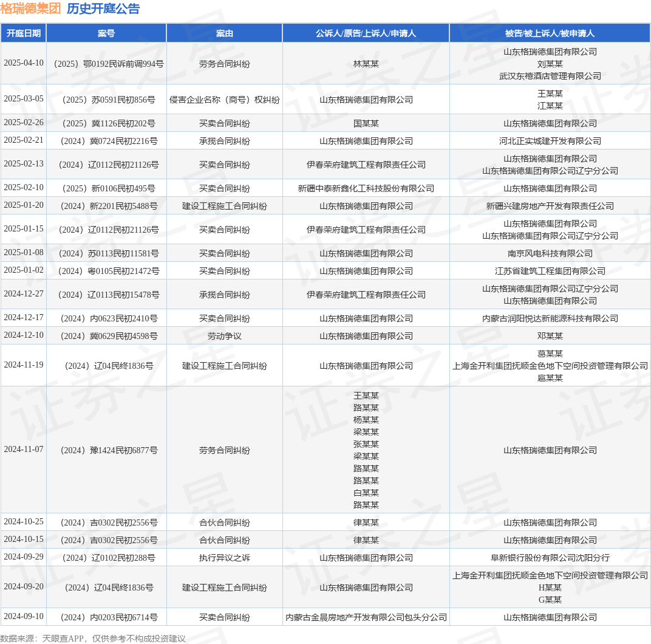651x644 pixels.
Task: Click cause 侵害企业名称(商号)权纠纷
Action: [x=225, y=100]
